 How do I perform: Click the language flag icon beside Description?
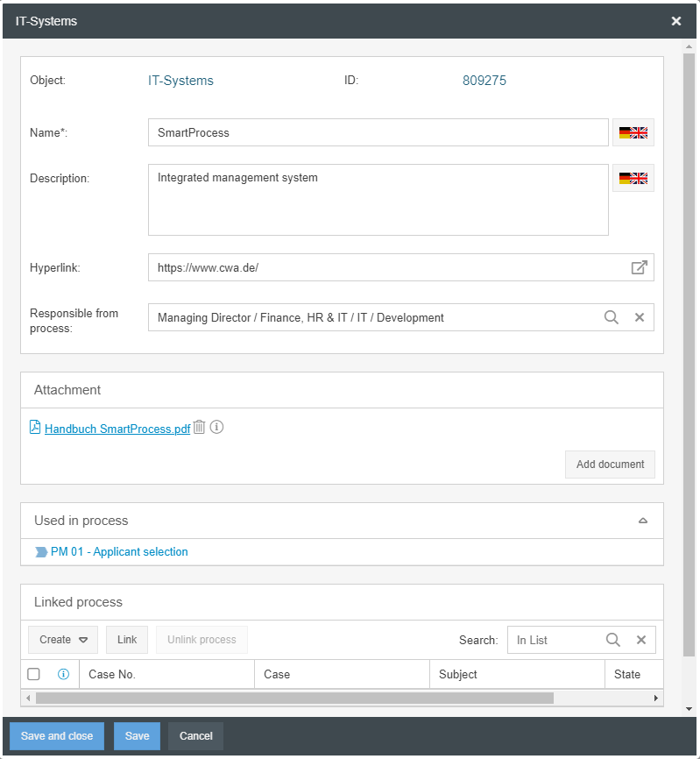click(633, 179)
